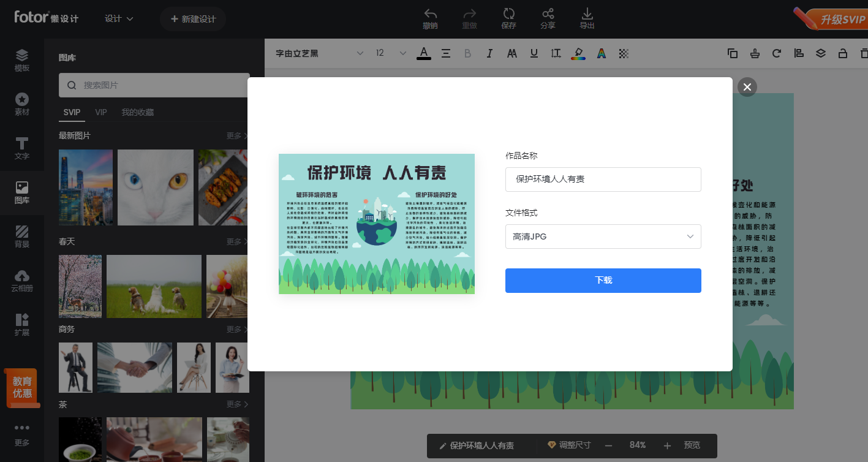
Task: Zoom in with the plus button
Action: click(x=667, y=445)
